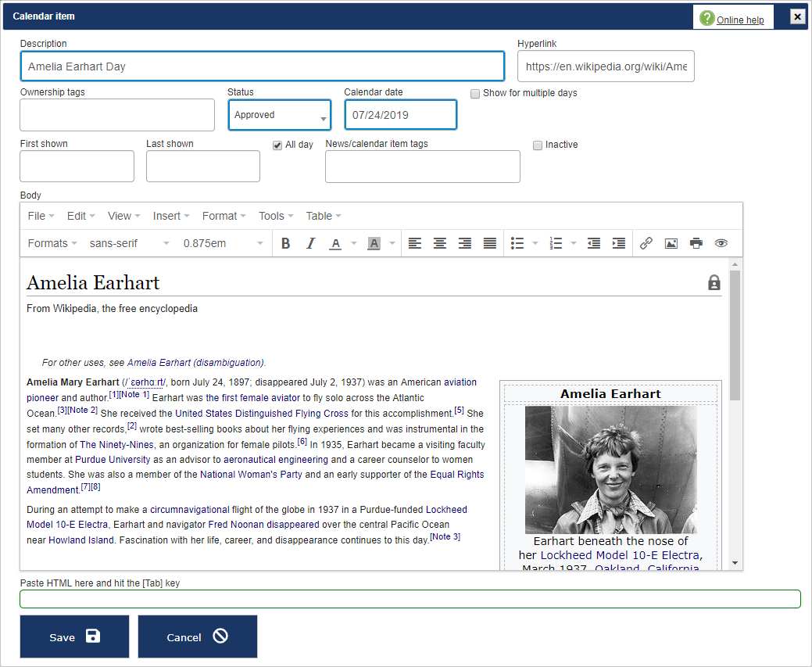Insert an image with the toolbar icon
Screen dimensions: 812x667
click(671, 243)
